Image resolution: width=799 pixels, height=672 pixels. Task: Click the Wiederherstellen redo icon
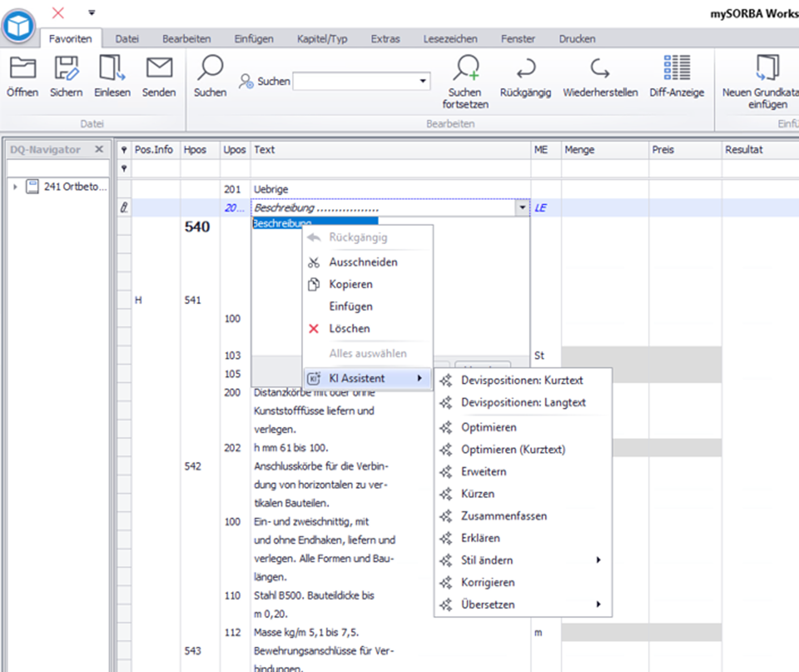[x=600, y=68]
